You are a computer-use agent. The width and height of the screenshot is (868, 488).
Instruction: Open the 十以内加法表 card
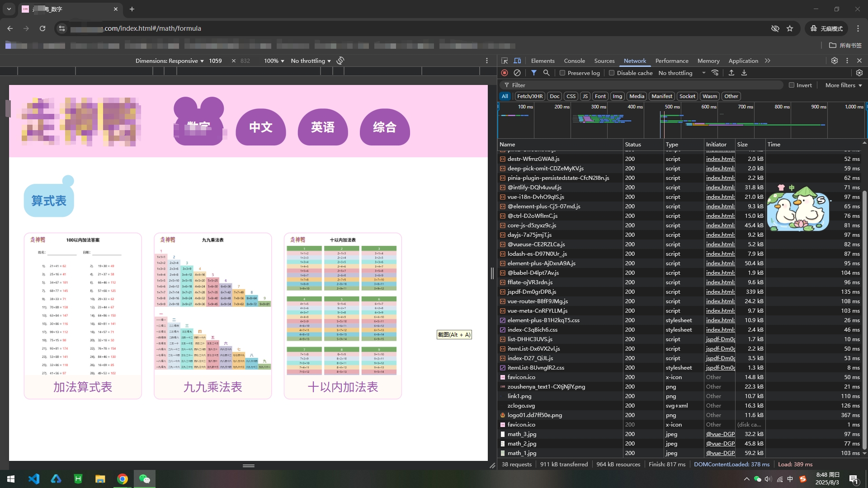tap(343, 316)
